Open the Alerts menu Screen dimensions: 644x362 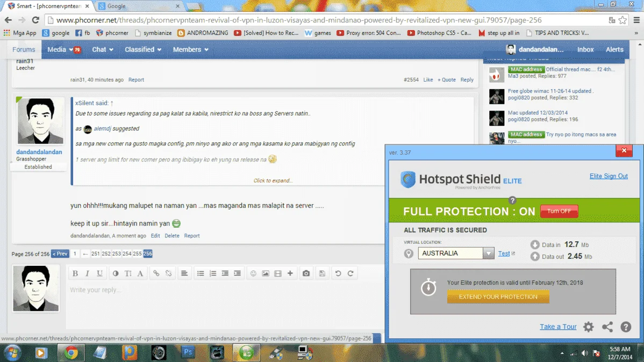click(614, 49)
